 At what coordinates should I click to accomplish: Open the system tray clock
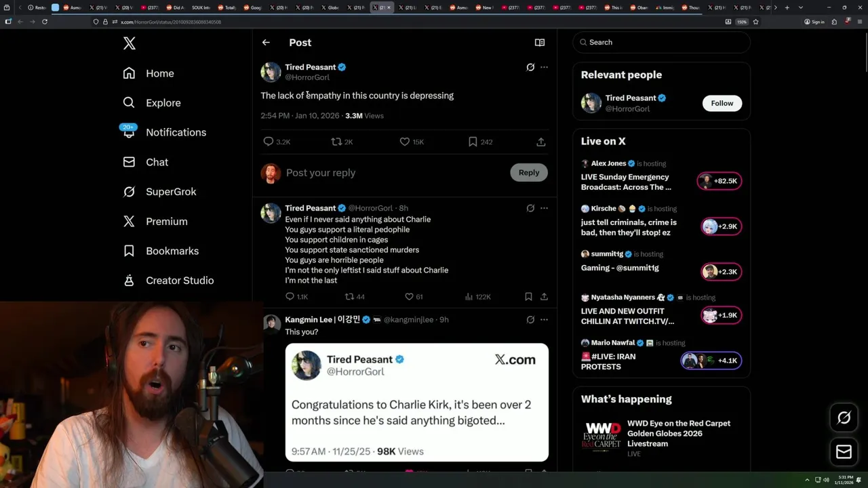pyautogui.click(x=844, y=480)
